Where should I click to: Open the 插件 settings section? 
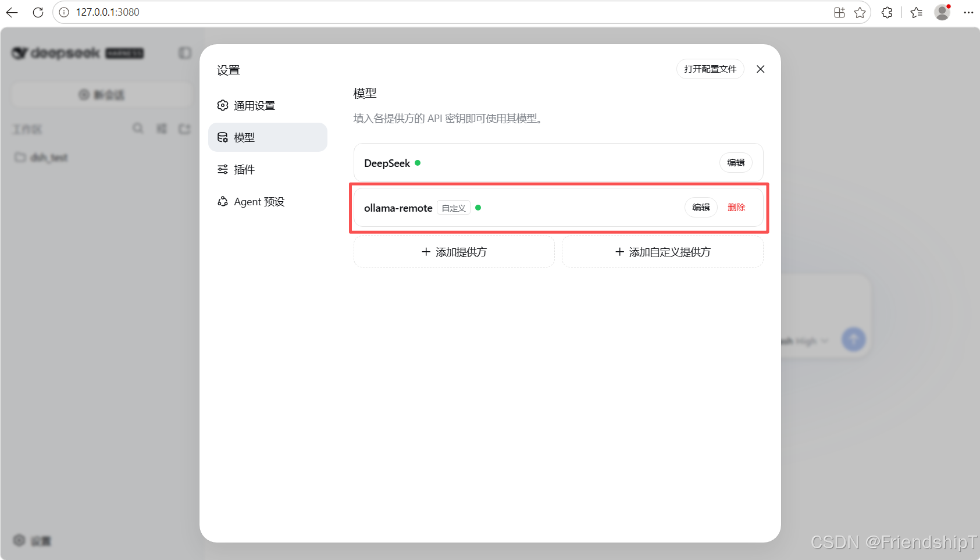[268, 169]
